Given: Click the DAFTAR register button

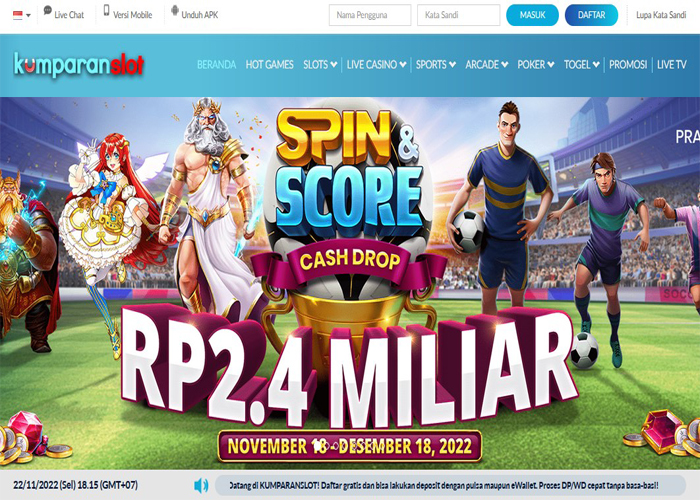Looking at the screenshot, I should tap(592, 15).
